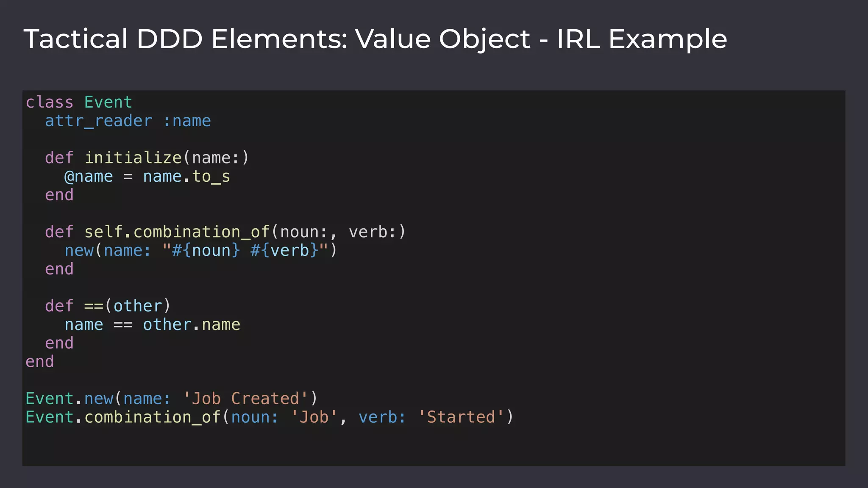Image resolution: width=868 pixels, height=488 pixels.
Task: Click the "Event.combination_of(noun: 'Job', verb: 'Started')" line
Action: (270, 418)
